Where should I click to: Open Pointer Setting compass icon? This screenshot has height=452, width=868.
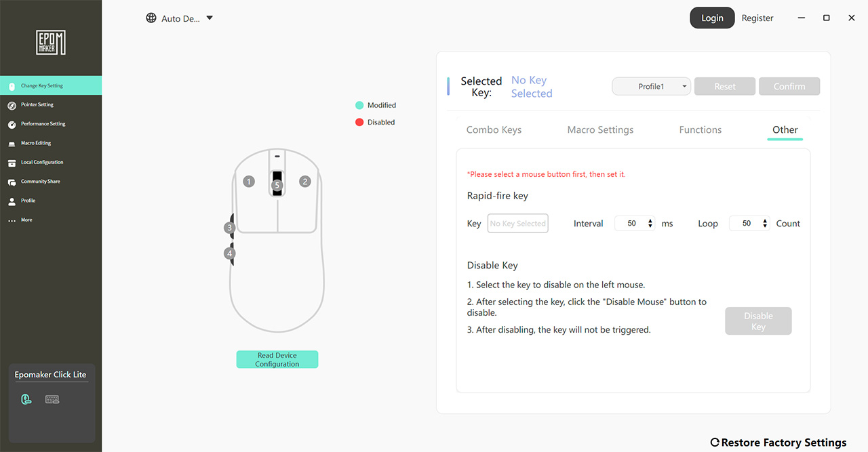tap(12, 105)
